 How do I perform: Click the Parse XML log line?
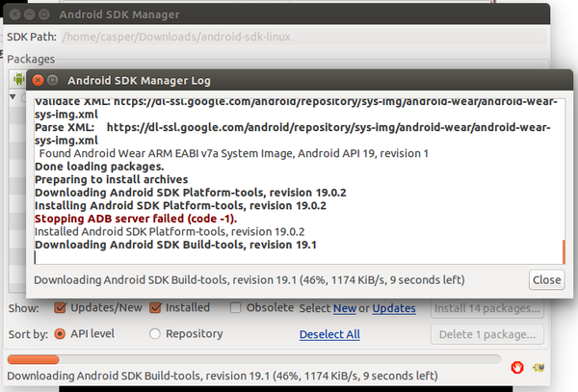pyautogui.click(x=292, y=134)
